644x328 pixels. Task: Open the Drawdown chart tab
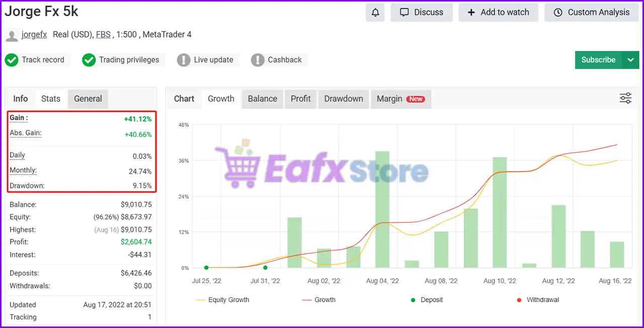[343, 99]
